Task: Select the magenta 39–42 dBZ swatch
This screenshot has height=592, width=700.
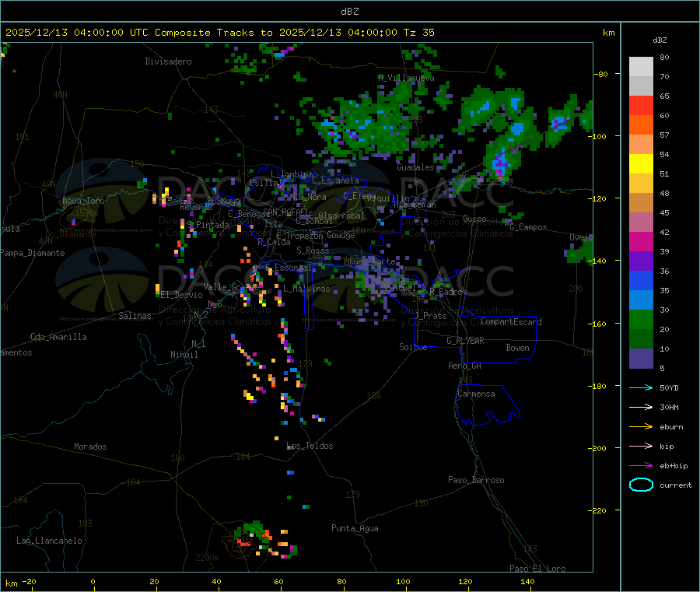Action: [641, 241]
